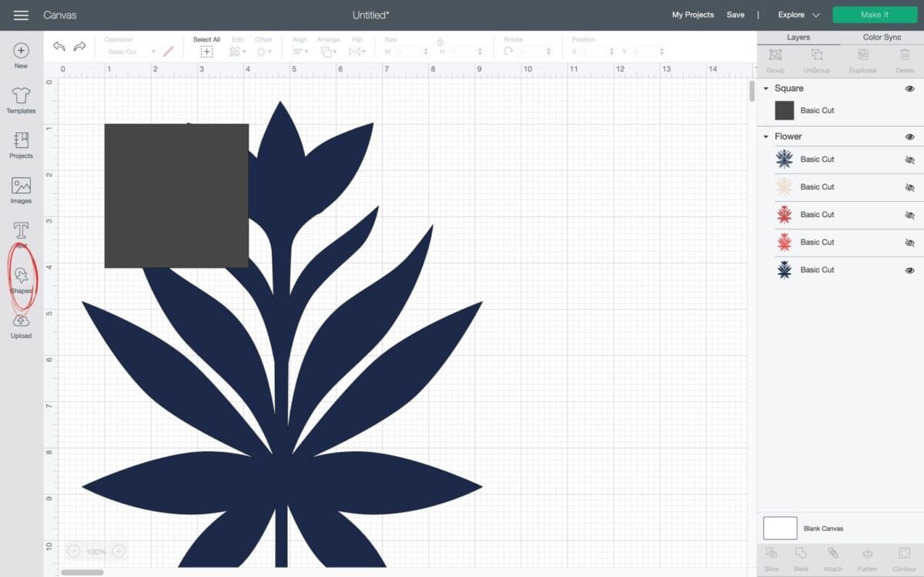Image resolution: width=924 pixels, height=577 pixels.
Task: Click the height H size field
Action: tap(467, 52)
